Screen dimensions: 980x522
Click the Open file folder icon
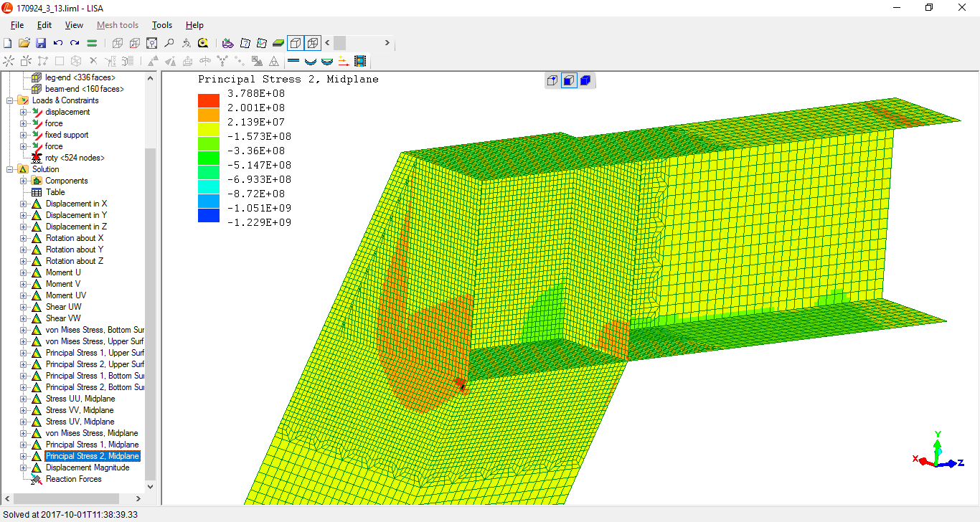pos(24,43)
